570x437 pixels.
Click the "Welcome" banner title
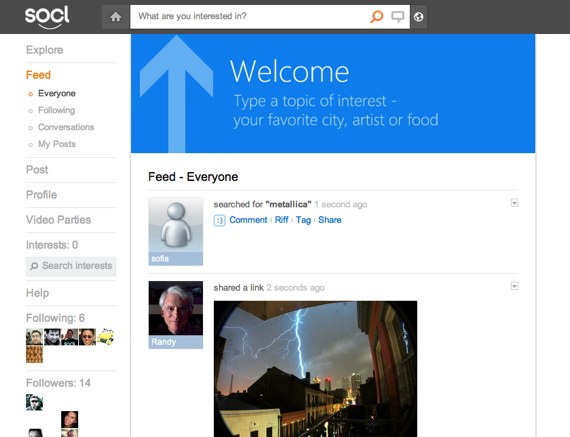point(290,72)
